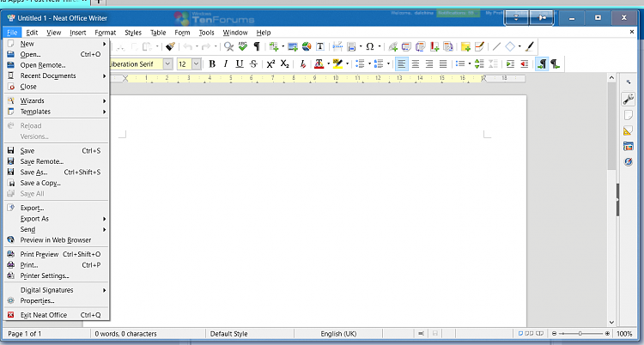Open Find & Replace from toolbar
The width and height of the screenshot is (644, 345).
click(228, 46)
